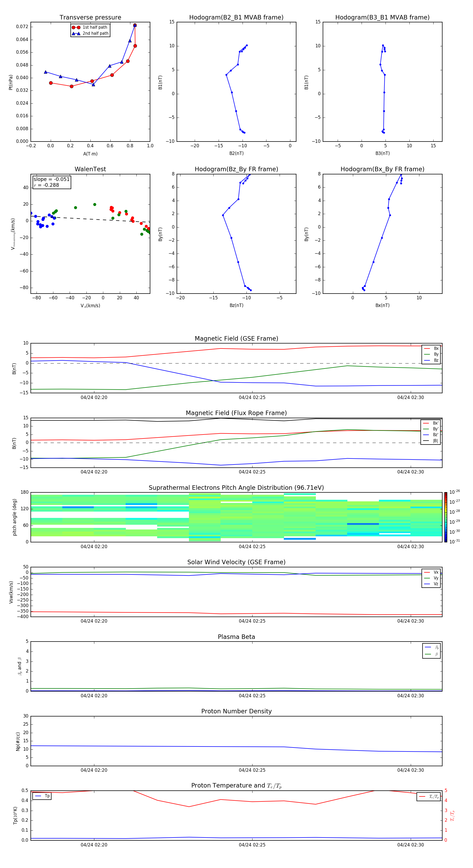This screenshot has width=473, height=868.
Task: Click the 'V_A(km/s)' x-axis label
Action: [90, 306]
